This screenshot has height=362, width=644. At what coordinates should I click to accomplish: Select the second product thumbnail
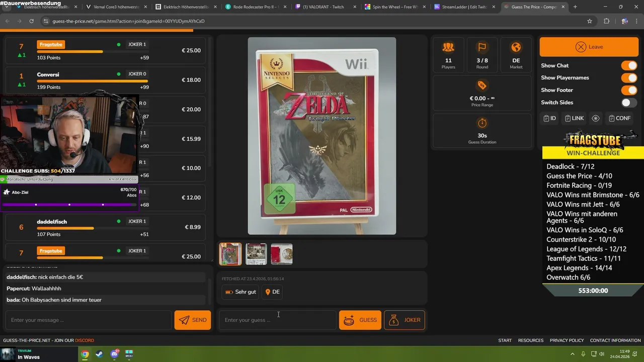pyautogui.click(x=256, y=254)
